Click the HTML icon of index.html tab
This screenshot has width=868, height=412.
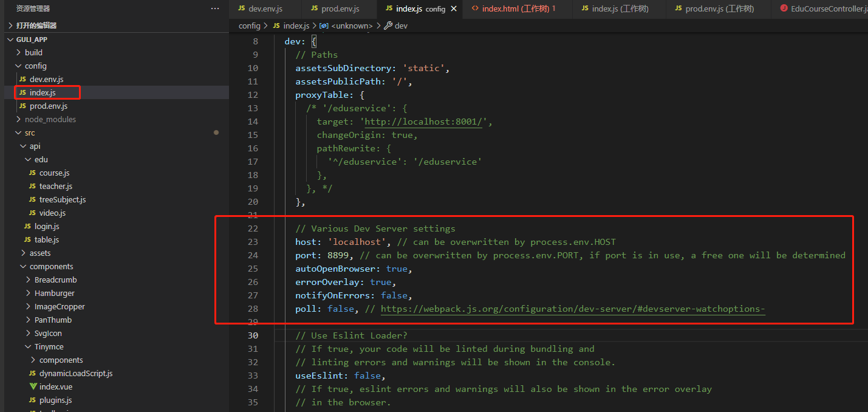coord(475,9)
